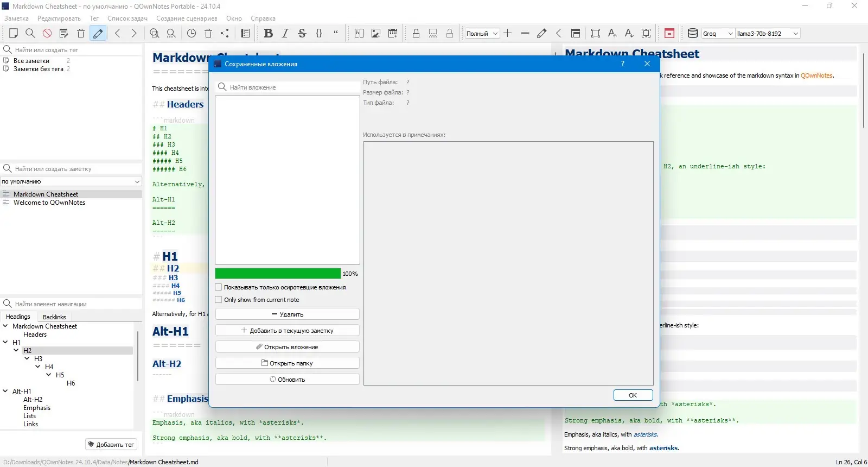Screen dimensions: 868x467
Task: Select Emphasis in the navigation tree
Action: [37, 408]
